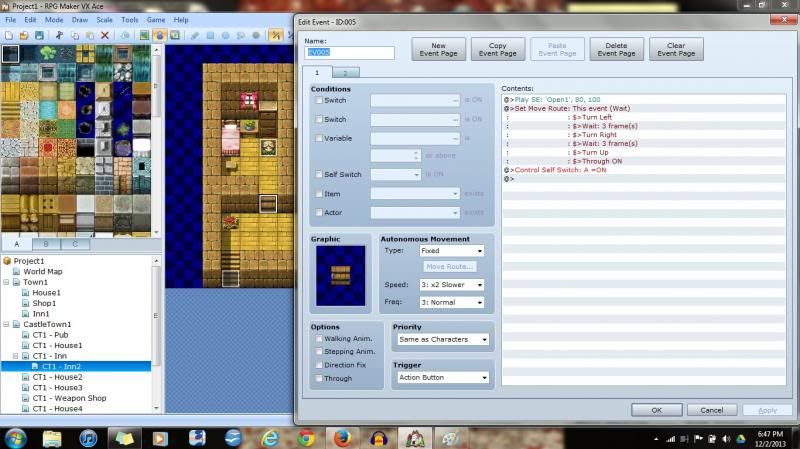Switch to Map editing mode icon

tap(144, 35)
